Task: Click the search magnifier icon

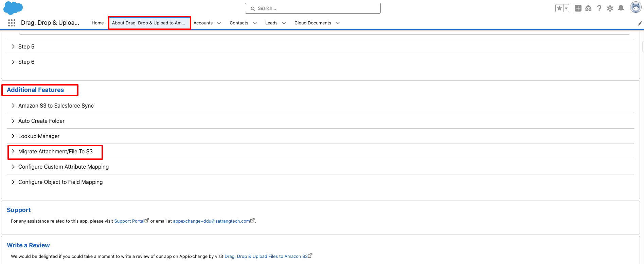Action: pyautogui.click(x=253, y=8)
